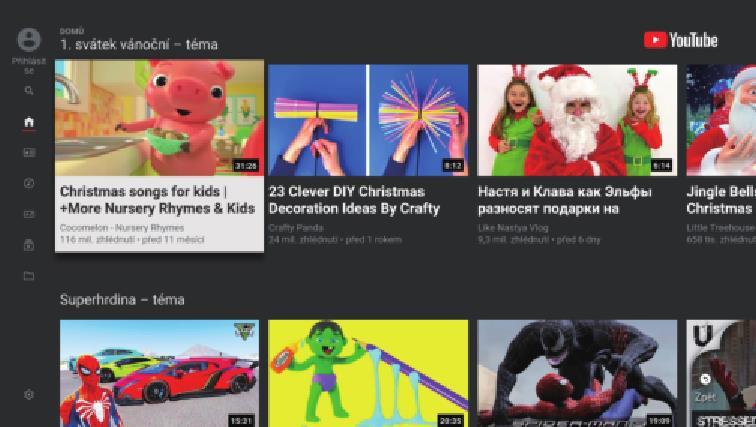The width and height of the screenshot is (756, 427).
Task: Click the 'Superhrdina – téma' section heading
Action: 122,300
